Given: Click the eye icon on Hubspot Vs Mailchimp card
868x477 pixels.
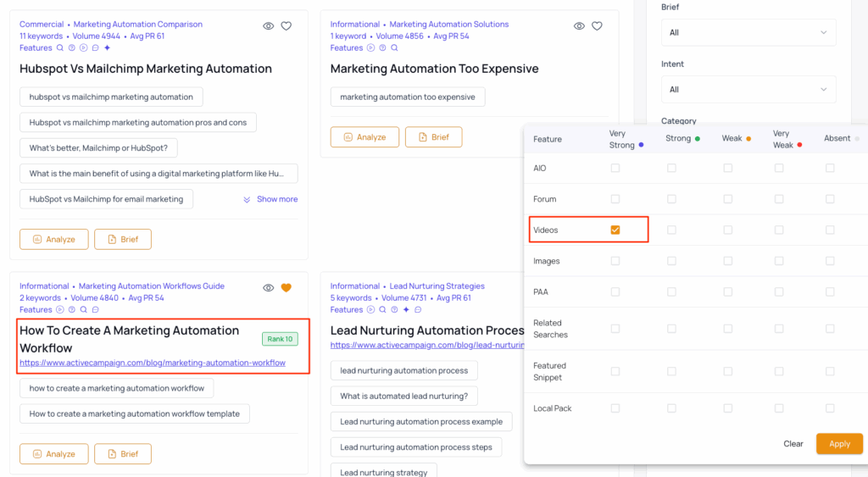Looking at the screenshot, I should [269, 26].
